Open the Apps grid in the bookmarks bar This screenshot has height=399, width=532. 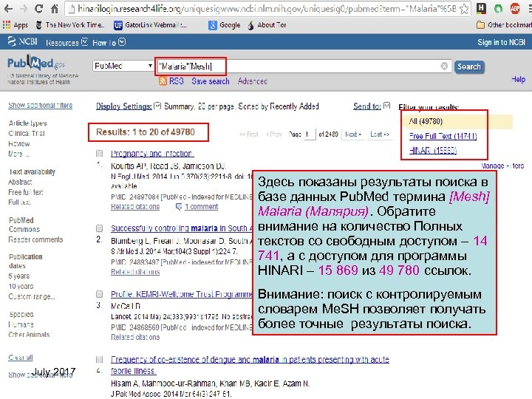[x=16, y=25]
